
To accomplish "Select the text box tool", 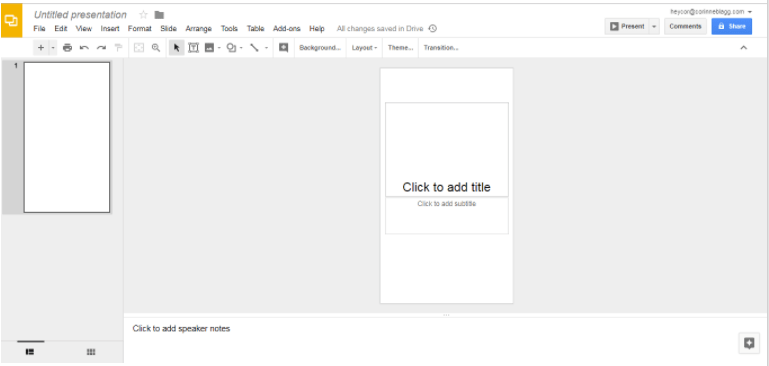I will tap(194, 48).
